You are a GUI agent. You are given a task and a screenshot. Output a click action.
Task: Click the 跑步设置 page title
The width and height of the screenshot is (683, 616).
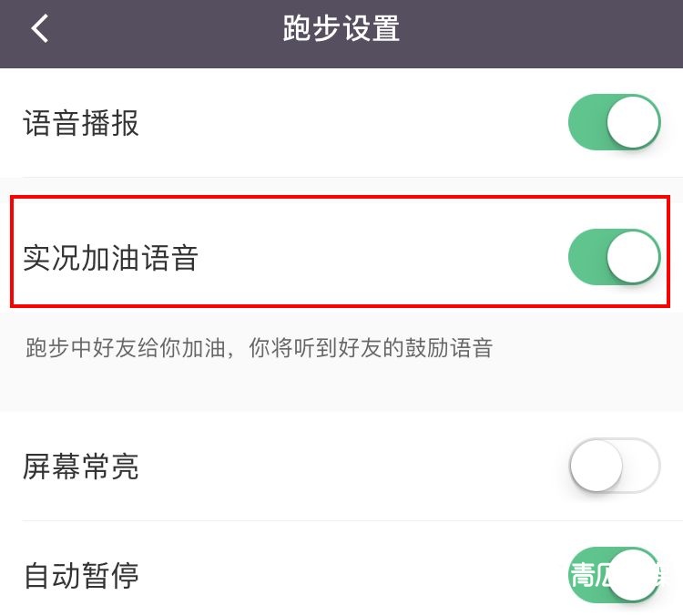click(x=341, y=29)
